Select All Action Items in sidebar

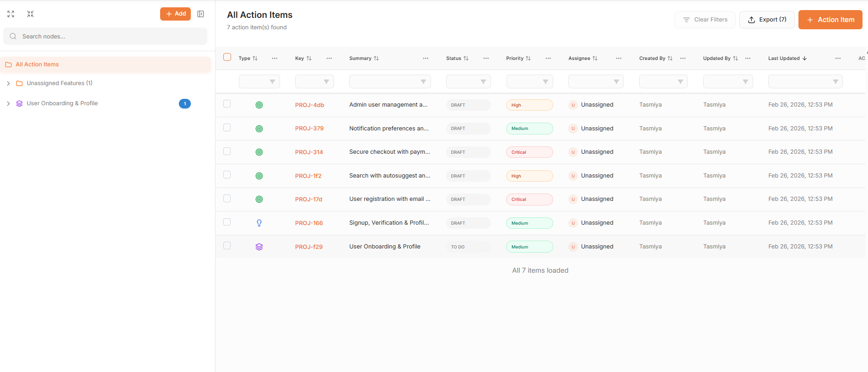click(x=37, y=65)
